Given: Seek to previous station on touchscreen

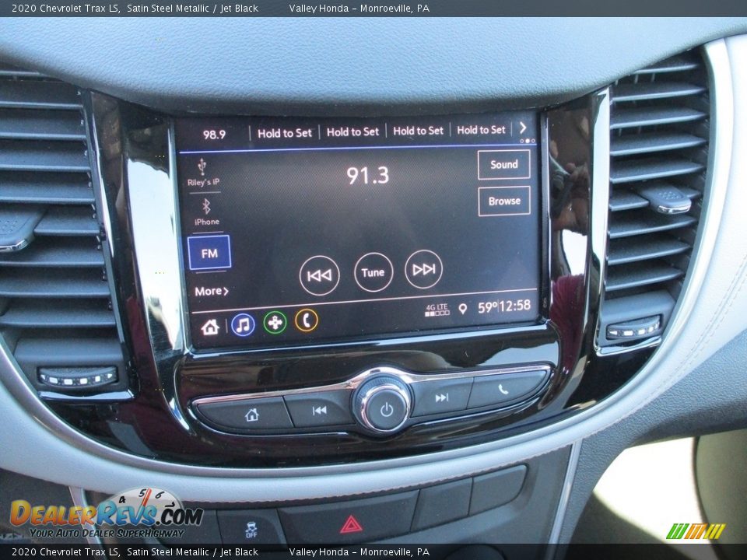Looking at the screenshot, I should pyautogui.click(x=319, y=275).
